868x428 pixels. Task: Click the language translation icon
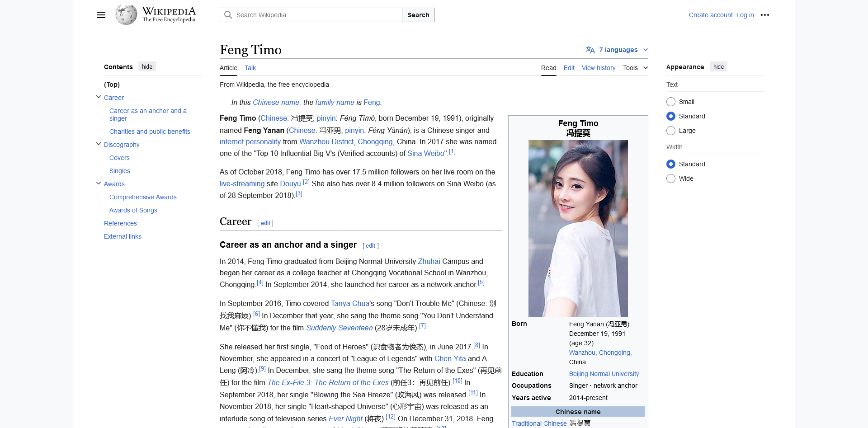pos(590,50)
